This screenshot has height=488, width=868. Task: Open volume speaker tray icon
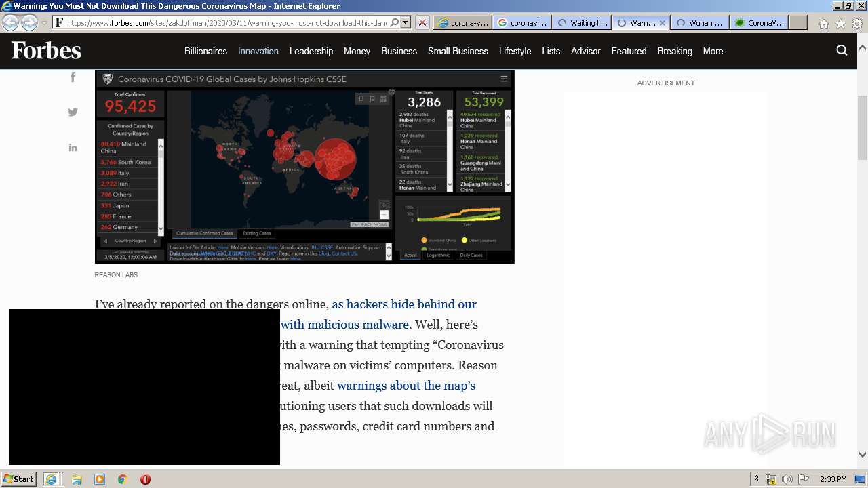[787, 479]
